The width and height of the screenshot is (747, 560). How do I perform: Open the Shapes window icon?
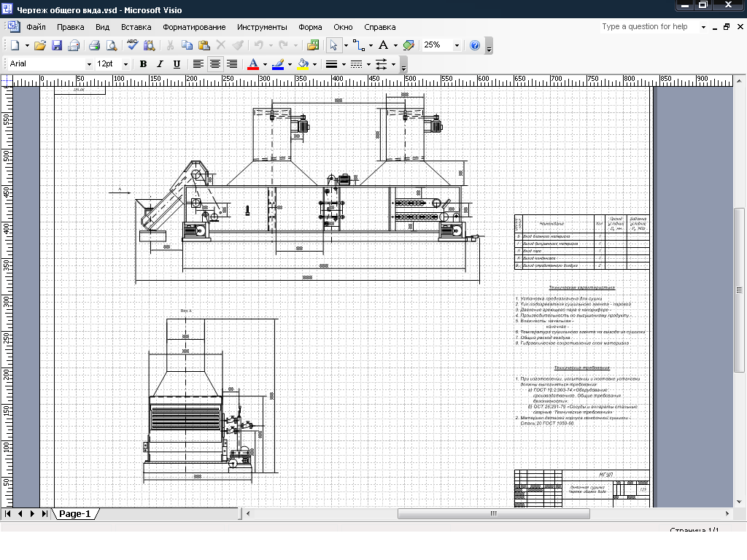(313, 45)
